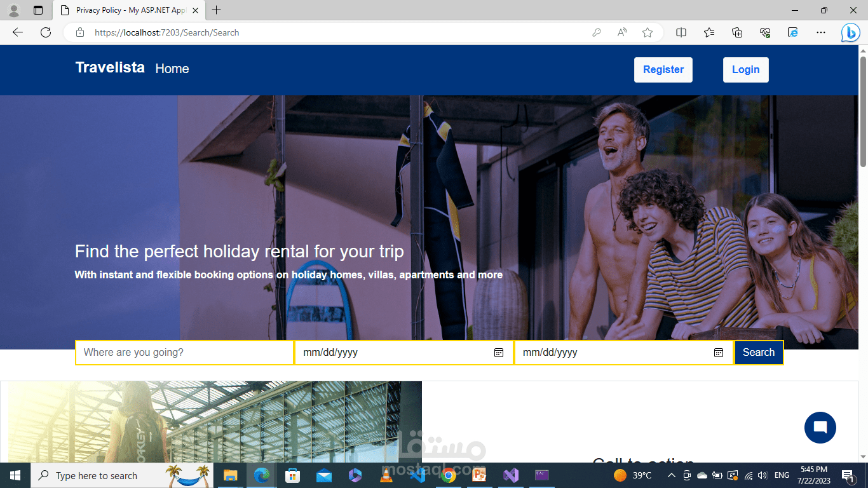The width and height of the screenshot is (868, 488).
Task: Click the page vertical scrollbar thumb
Action: click(863, 112)
